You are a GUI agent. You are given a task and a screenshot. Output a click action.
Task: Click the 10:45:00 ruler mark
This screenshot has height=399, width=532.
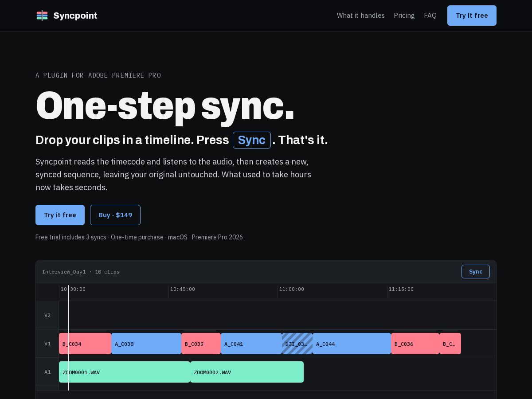(183, 289)
